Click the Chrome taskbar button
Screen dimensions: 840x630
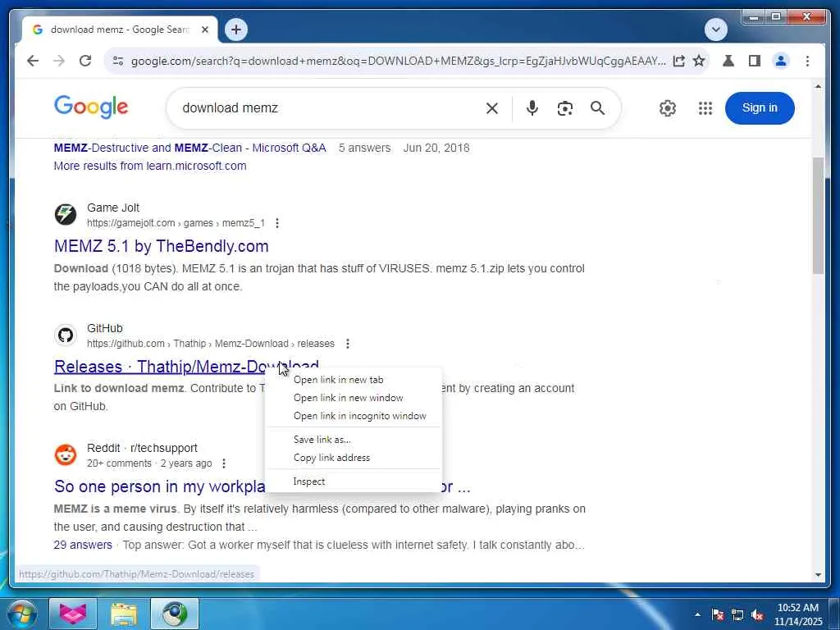tap(175, 614)
